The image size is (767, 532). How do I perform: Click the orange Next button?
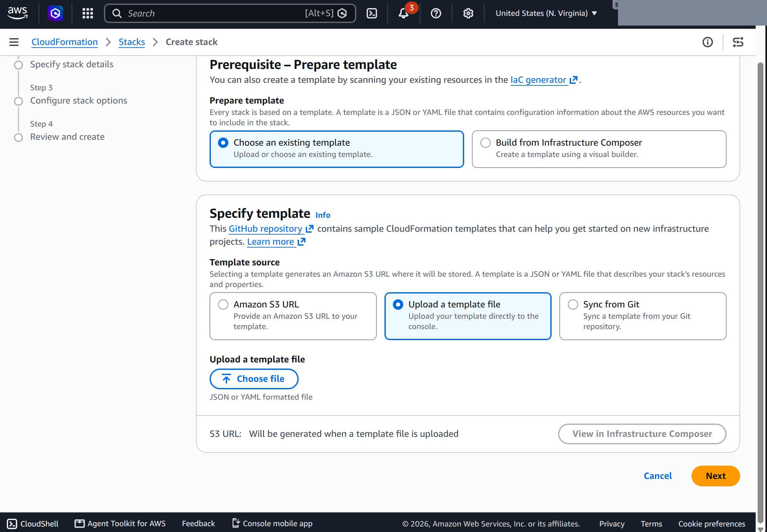(x=715, y=476)
